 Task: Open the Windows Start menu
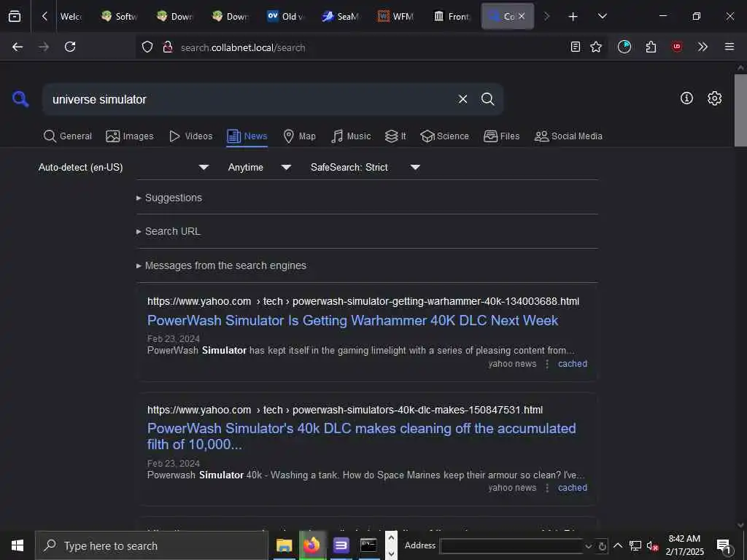[18, 545]
